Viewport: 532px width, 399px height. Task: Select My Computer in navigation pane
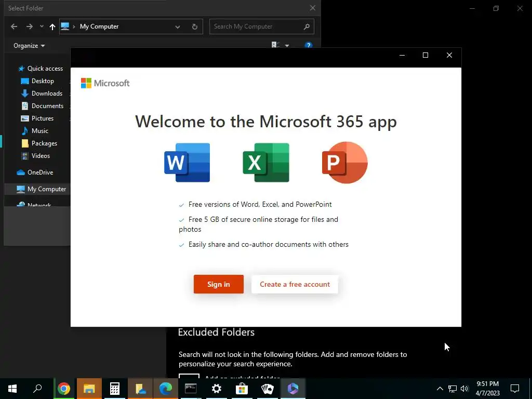point(42,189)
